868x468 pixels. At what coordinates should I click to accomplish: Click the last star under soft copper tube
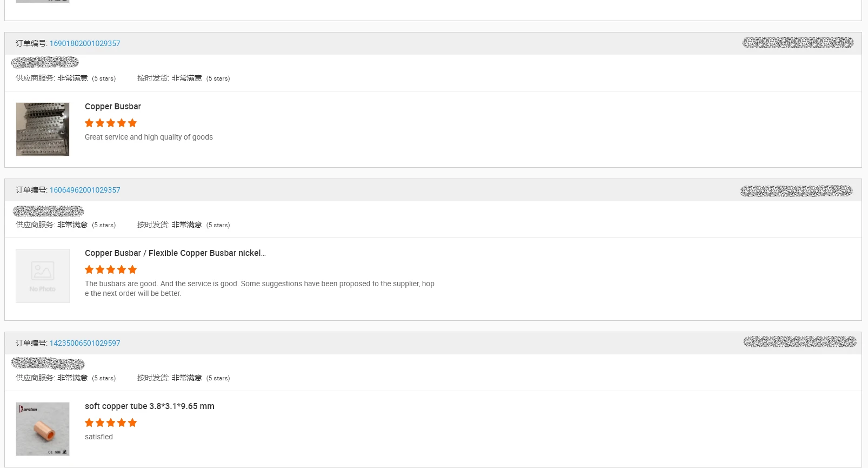pyautogui.click(x=132, y=423)
